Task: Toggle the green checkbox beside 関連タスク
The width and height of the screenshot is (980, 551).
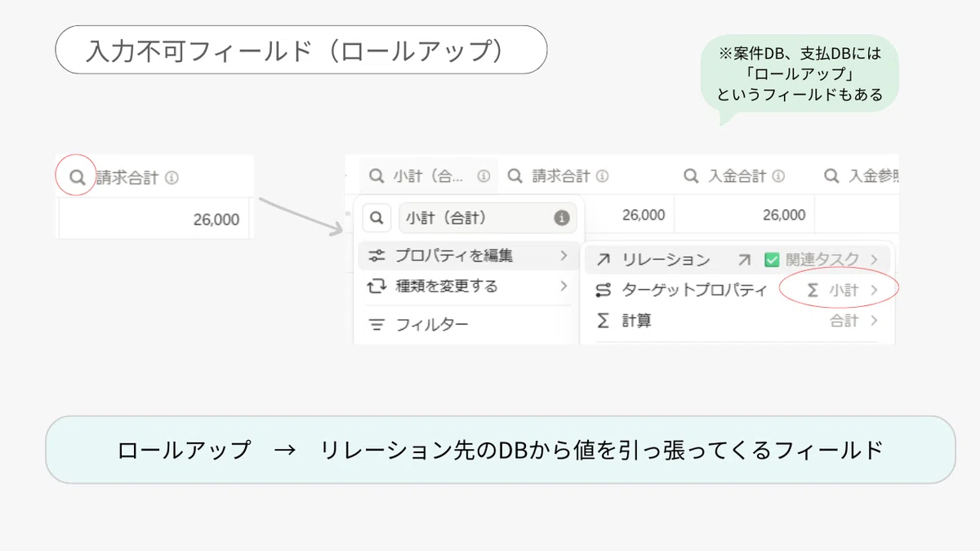Action: (772, 260)
